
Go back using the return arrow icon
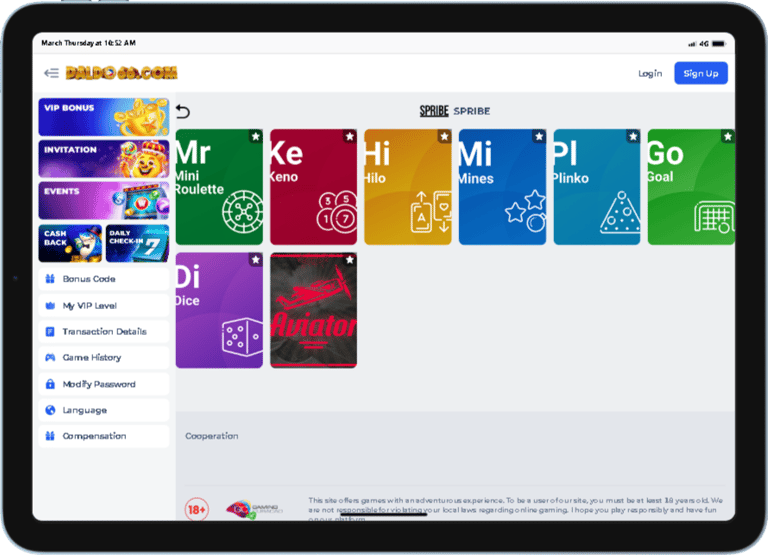click(183, 111)
